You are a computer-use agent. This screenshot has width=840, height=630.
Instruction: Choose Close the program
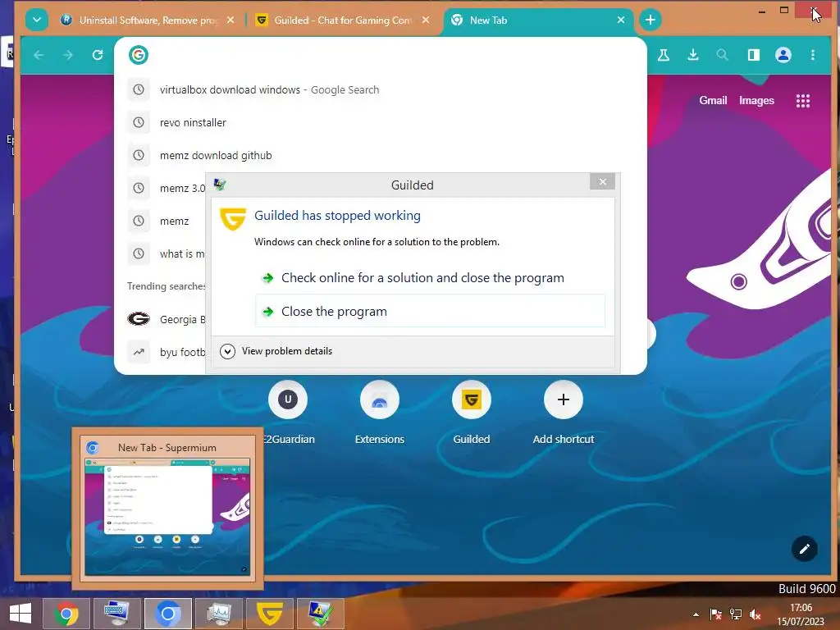[430, 311]
